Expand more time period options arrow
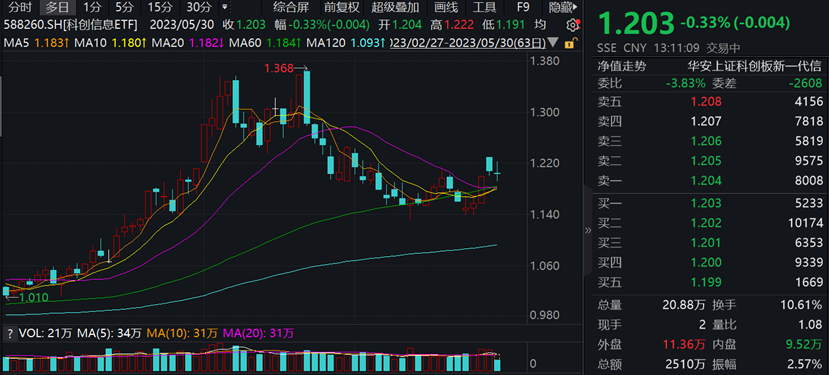The width and height of the screenshot is (829, 375). (x=225, y=7)
